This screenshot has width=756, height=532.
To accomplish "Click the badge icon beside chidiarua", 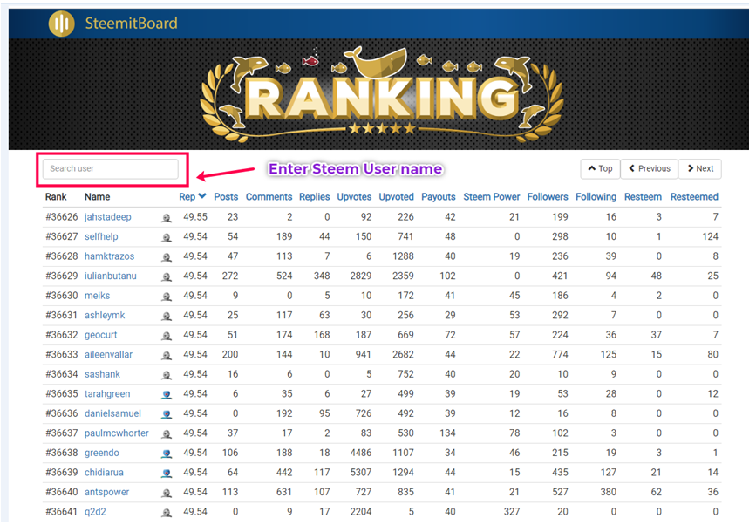I will [167, 474].
